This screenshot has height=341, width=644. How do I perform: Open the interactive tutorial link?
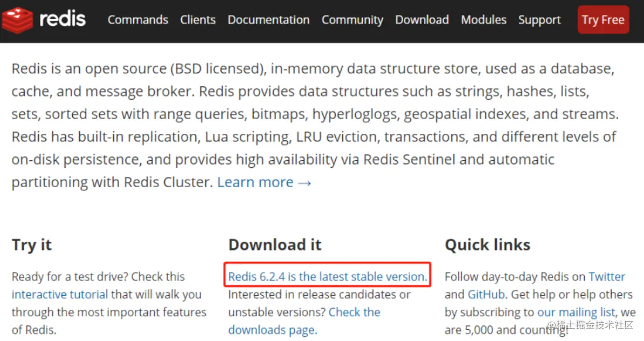pyautogui.click(x=60, y=295)
